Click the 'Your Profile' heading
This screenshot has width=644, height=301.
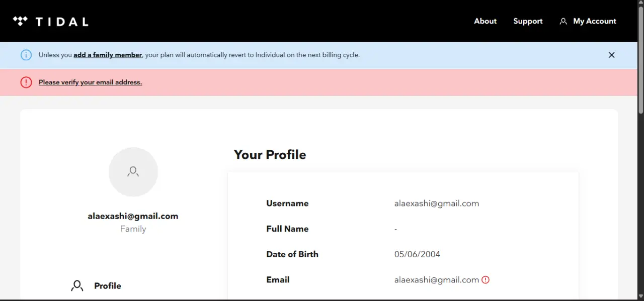270,155
